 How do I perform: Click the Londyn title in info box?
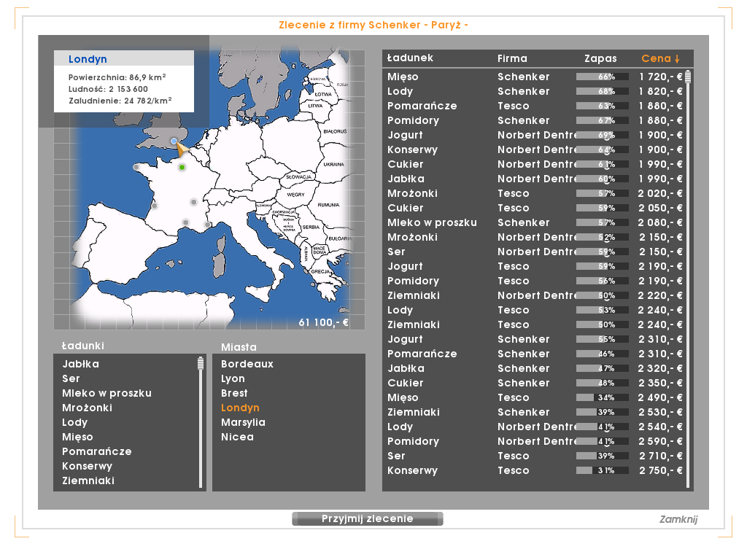pos(88,59)
